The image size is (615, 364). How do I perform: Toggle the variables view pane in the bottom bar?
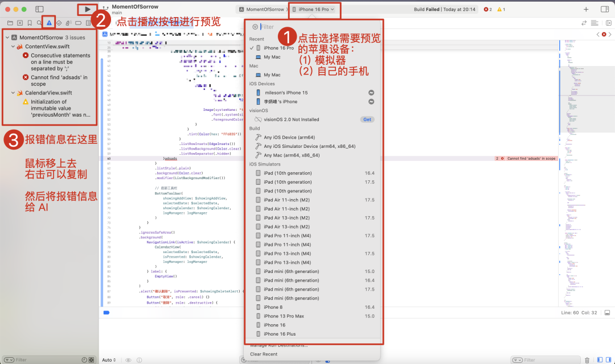(x=600, y=359)
